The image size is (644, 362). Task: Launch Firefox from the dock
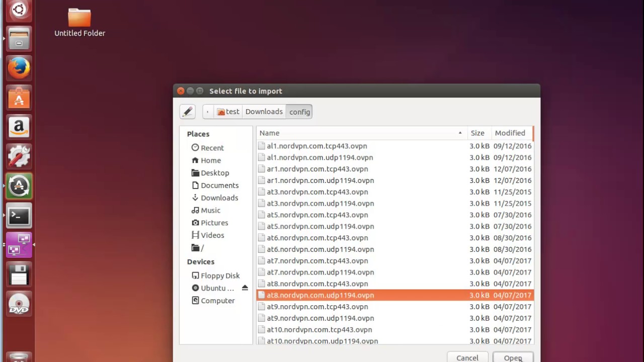[x=19, y=68]
